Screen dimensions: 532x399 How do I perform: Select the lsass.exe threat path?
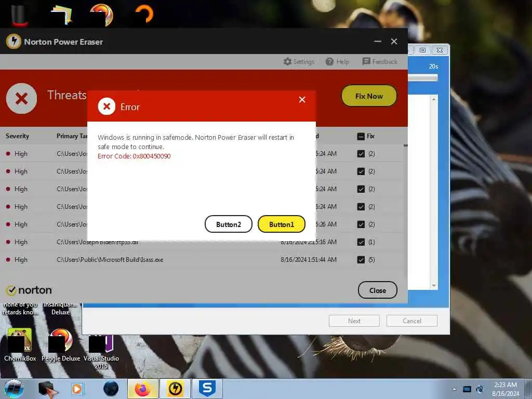(110, 260)
